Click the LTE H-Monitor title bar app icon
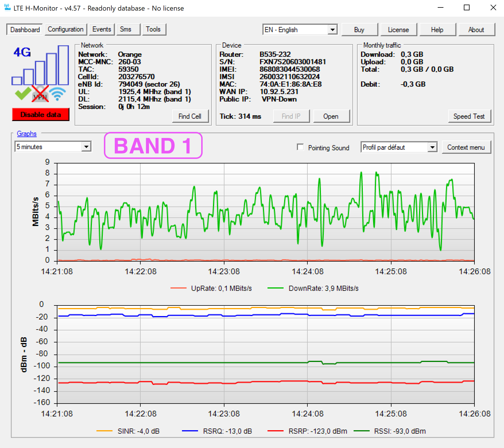The width and height of the screenshot is (504, 448). coord(7,8)
